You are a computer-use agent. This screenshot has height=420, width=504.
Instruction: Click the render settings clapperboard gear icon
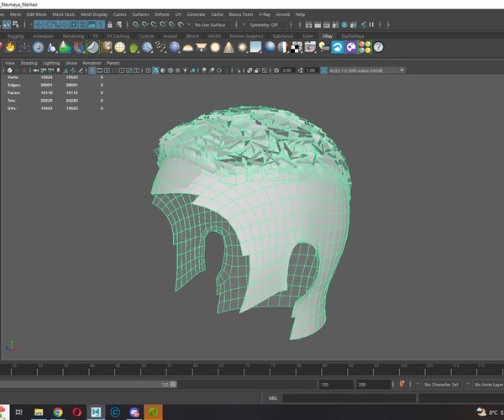(335, 24)
